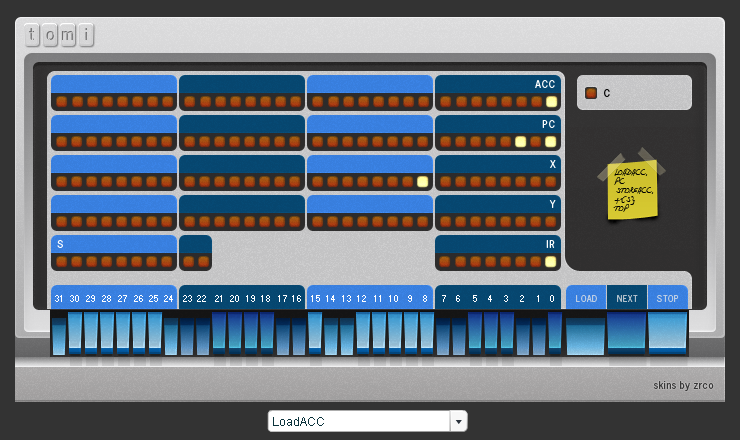Click the S register label
The height and width of the screenshot is (440, 740).
click(60, 244)
